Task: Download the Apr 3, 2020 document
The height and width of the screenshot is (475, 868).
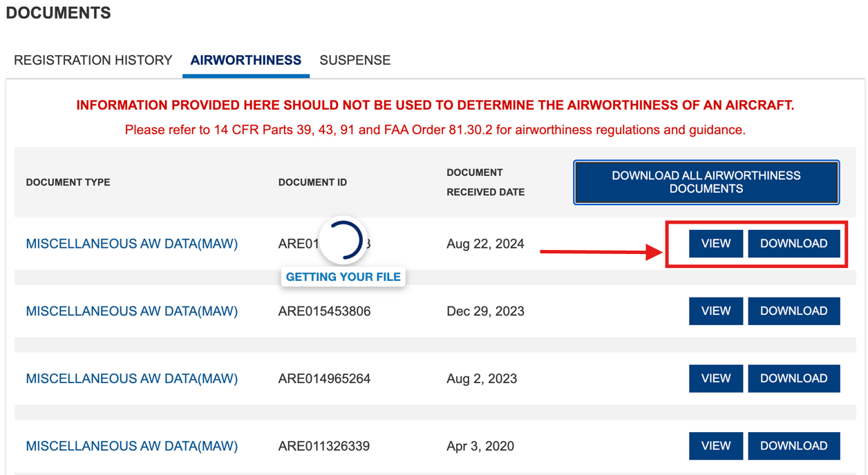Action: tap(793, 446)
